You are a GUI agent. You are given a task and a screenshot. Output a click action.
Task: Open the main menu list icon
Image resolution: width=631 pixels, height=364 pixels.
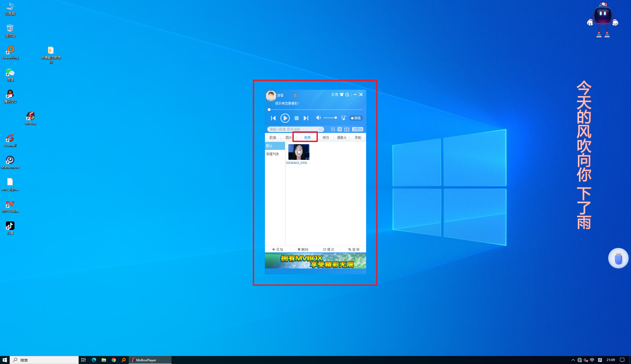(347, 94)
